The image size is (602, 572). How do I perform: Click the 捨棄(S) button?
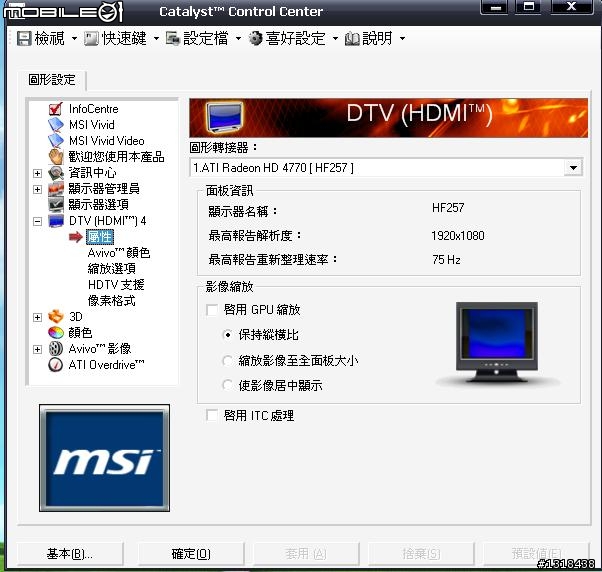coord(421,554)
